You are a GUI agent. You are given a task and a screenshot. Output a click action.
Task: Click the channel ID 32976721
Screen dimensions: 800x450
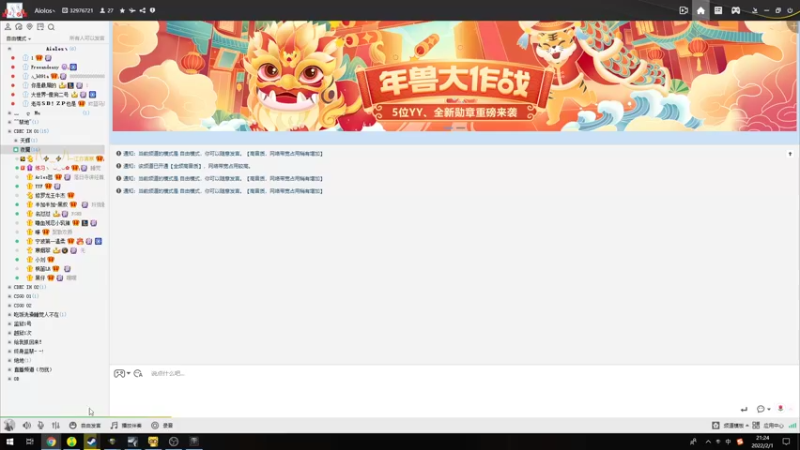(x=78, y=10)
